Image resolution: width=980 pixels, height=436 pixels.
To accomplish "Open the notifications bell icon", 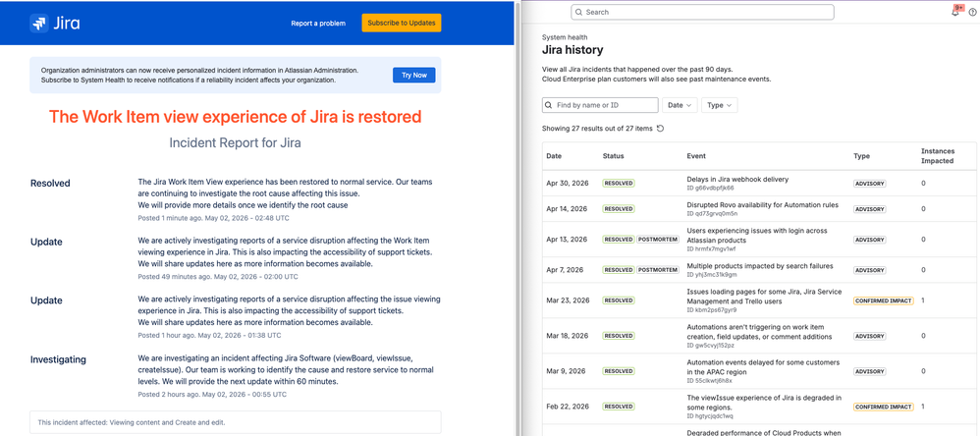I will (955, 12).
